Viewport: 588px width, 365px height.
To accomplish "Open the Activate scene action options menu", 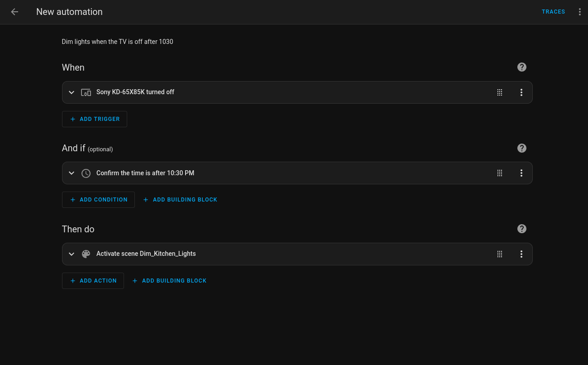I will click(521, 254).
